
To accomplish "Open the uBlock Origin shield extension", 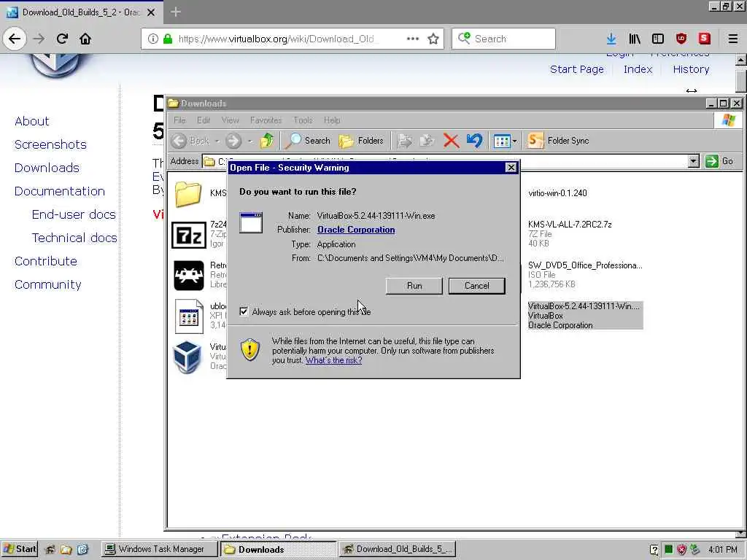I will click(681, 39).
